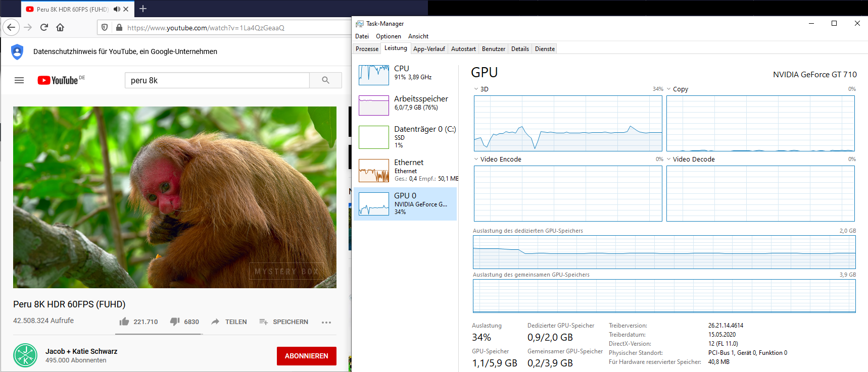Click the monkey video player
Screen dimensions: 868x372
[175, 197]
